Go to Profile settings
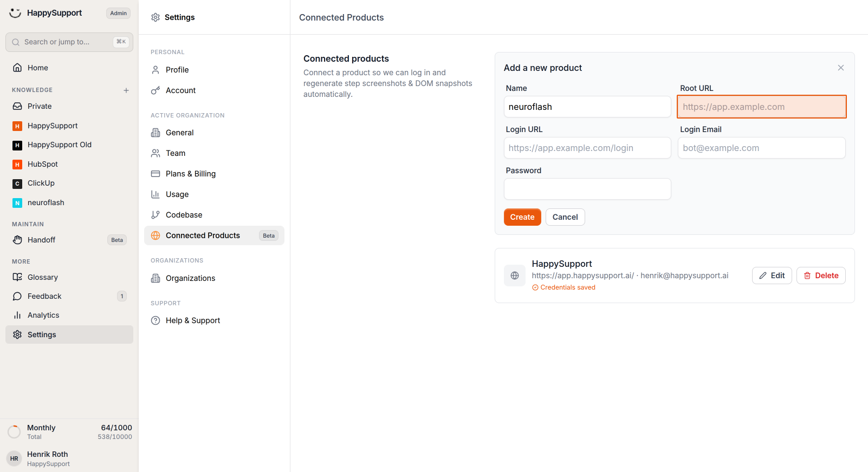Image resolution: width=868 pixels, height=472 pixels. tap(214, 70)
